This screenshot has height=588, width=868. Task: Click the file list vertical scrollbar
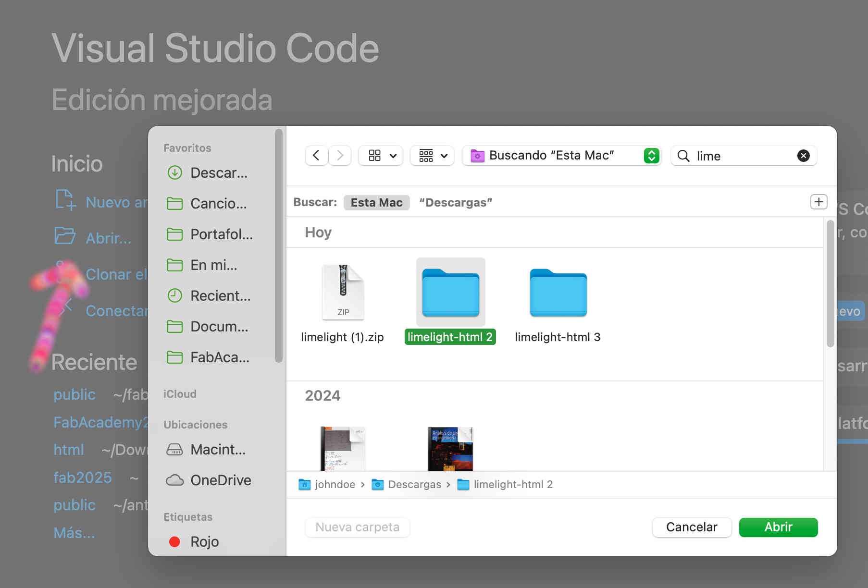(x=830, y=283)
